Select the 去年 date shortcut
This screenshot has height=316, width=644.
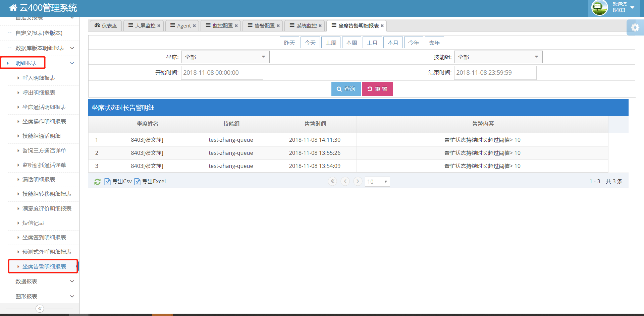pos(435,43)
